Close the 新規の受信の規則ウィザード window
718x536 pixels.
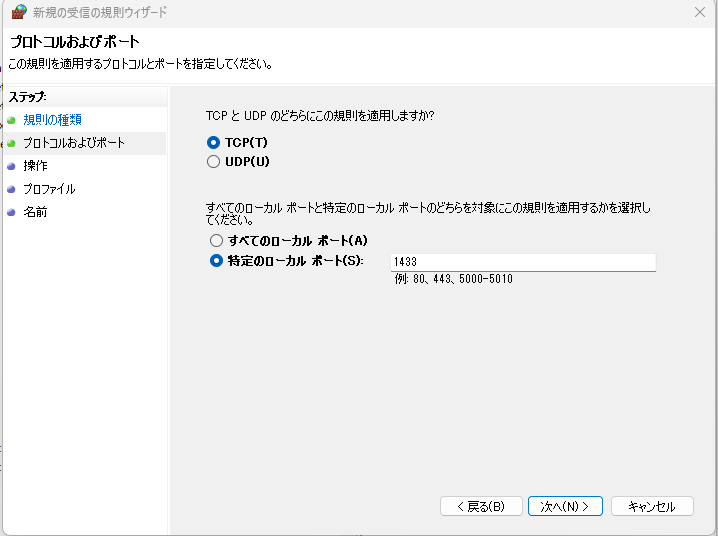[699, 13]
